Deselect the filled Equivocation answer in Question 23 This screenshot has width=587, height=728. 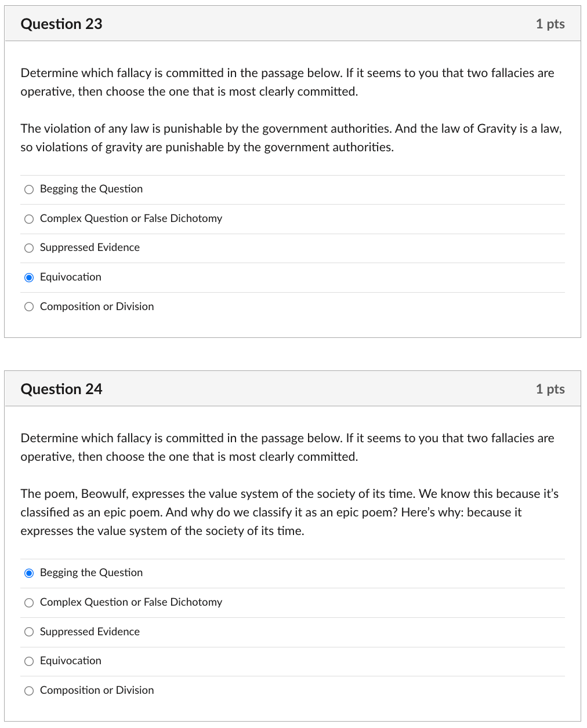pos(29,278)
